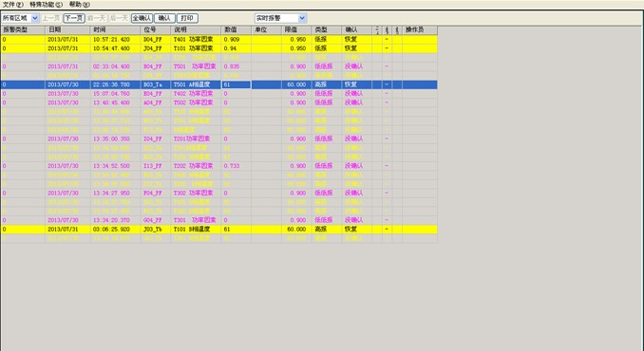This screenshot has height=351, width=644.
Task: Click the 操作员 column header
Action: click(419, 30)
